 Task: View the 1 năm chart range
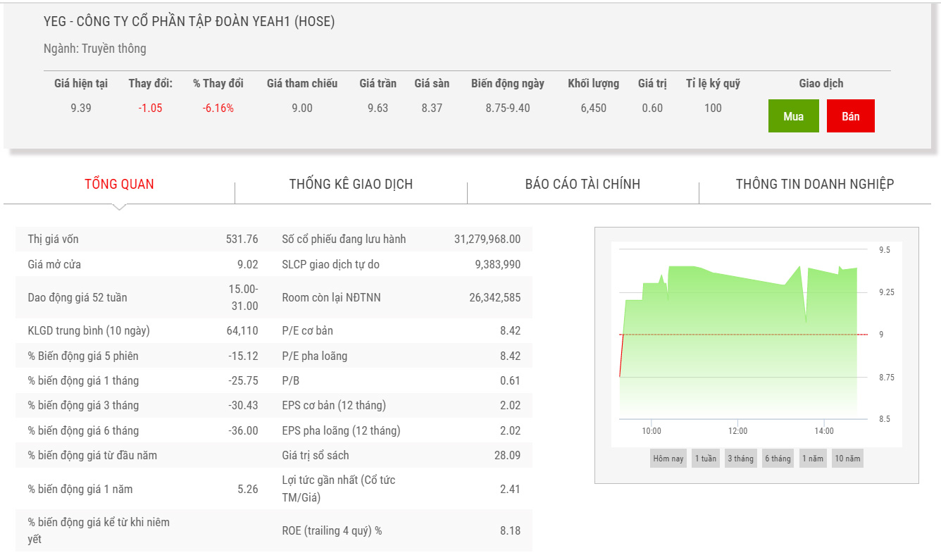point(814,459)
